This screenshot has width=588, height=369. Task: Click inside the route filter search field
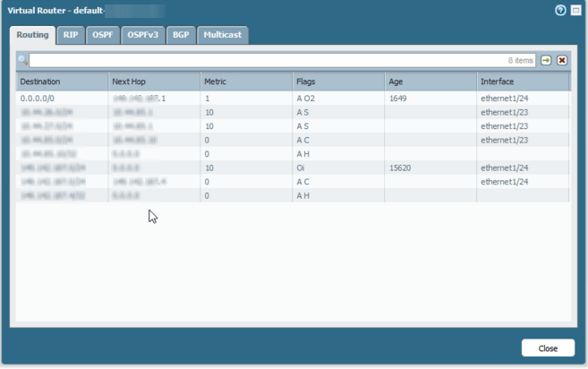(x=268, y=60)
